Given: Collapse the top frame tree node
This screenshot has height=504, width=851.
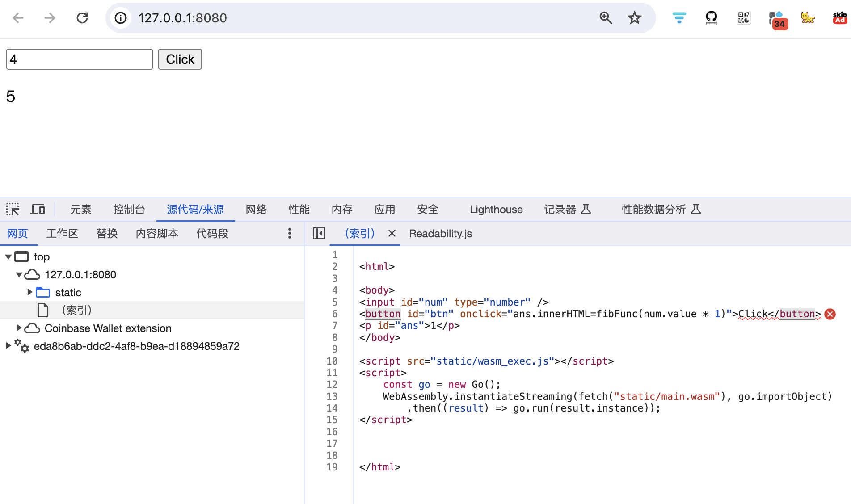Looking at the screenshot, I should pos(8,256).
